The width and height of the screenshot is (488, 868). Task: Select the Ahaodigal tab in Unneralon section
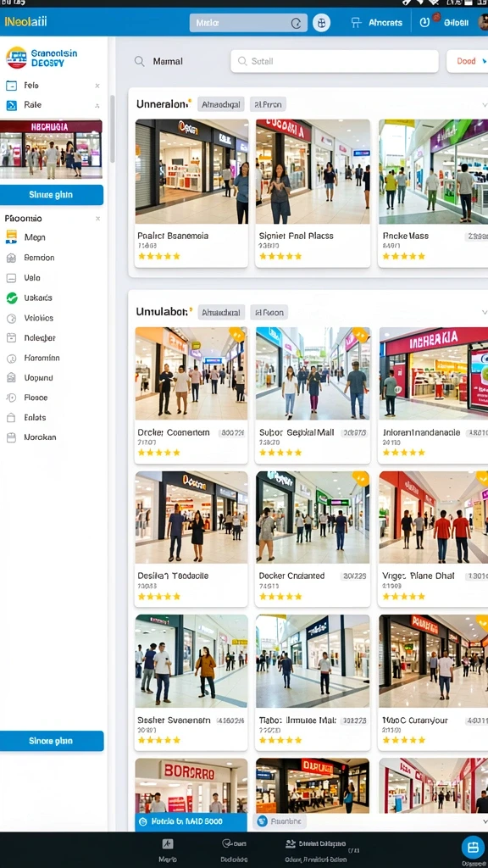tap(221, 104)
